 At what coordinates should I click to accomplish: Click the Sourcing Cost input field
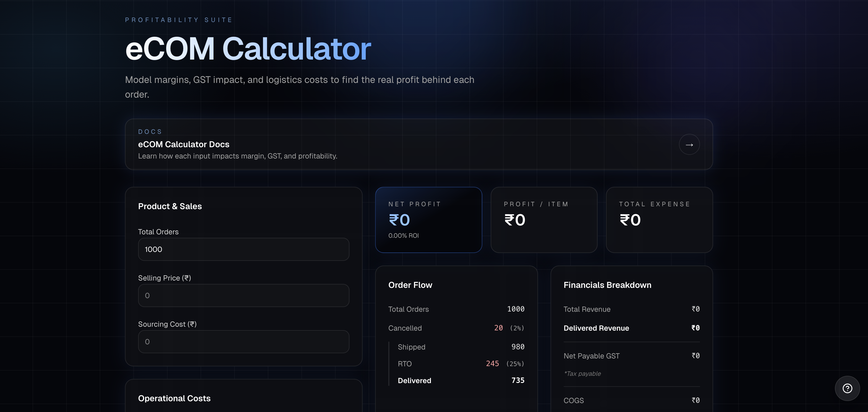click(x=243, y=342)
